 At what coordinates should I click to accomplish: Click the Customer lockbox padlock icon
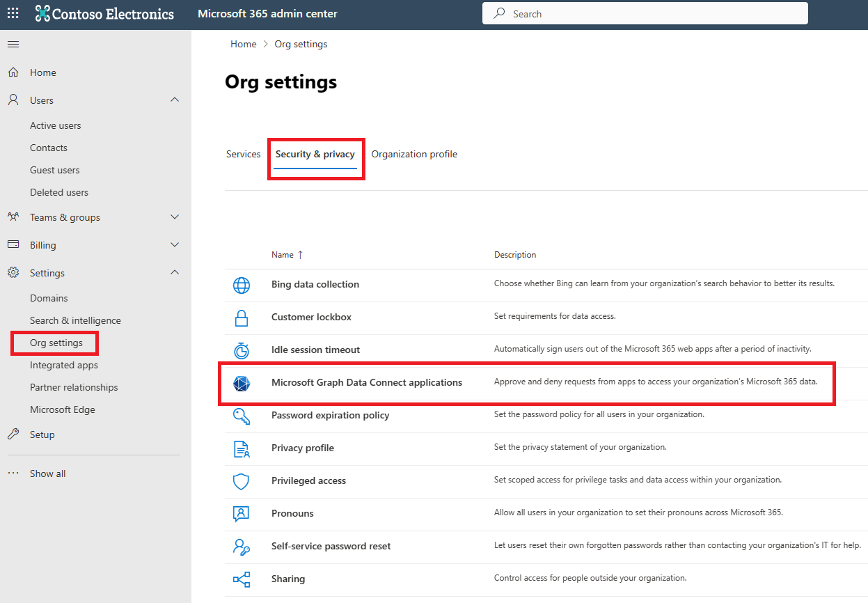pyautogui.click(x=242, y=318)
